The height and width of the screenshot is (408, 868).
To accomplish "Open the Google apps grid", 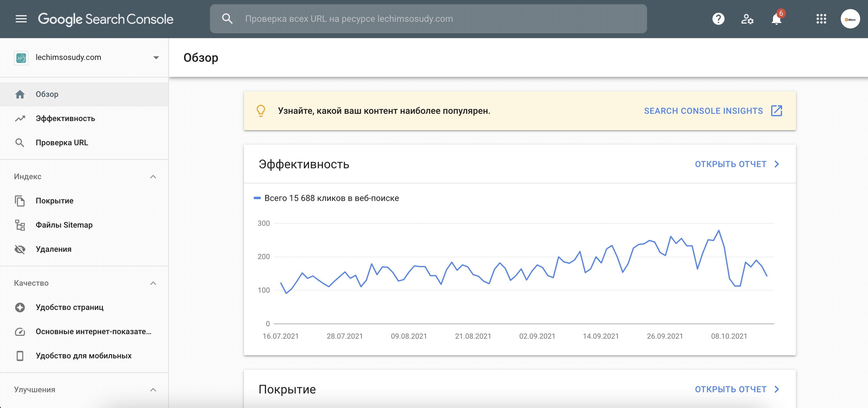I will point(821,19).
